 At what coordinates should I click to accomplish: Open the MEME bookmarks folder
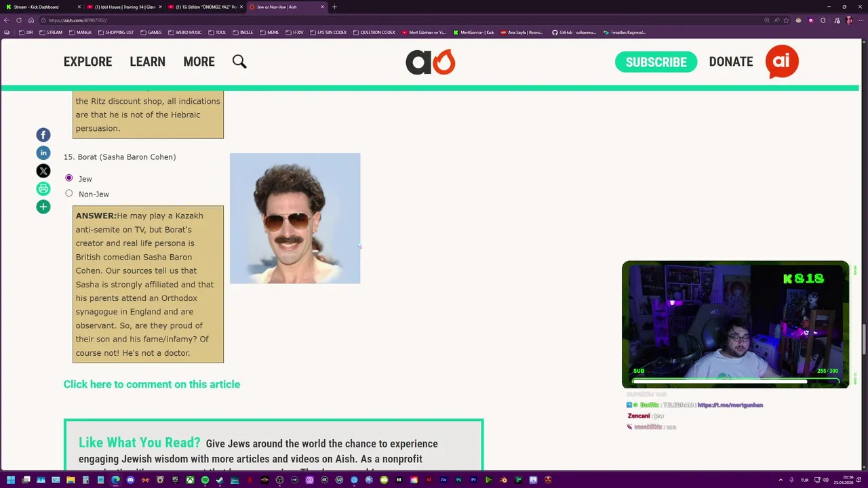(269, 33)
